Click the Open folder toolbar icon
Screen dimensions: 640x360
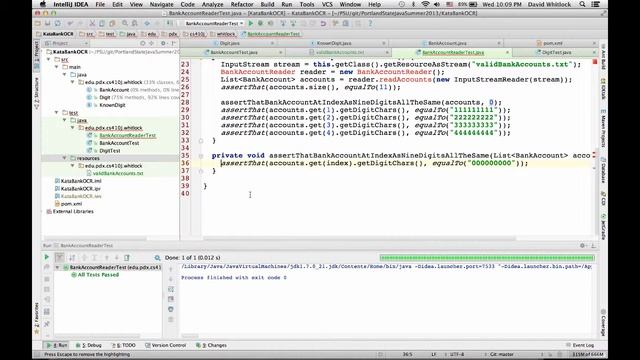coord(38,23)
